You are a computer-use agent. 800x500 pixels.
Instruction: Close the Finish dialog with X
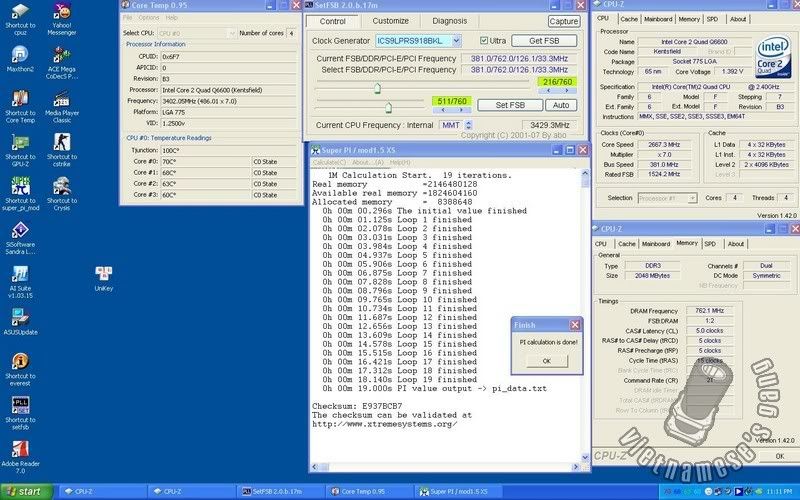(575, 325)
